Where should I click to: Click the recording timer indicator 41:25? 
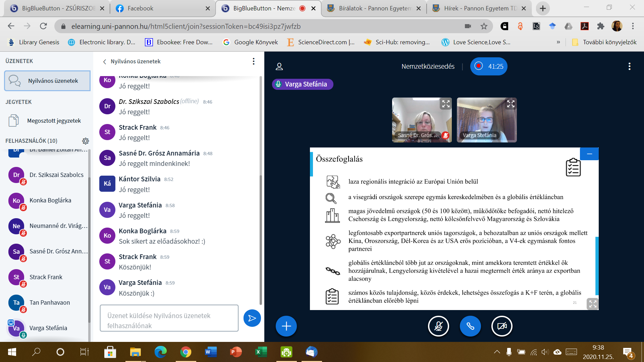tap(489, 66)
